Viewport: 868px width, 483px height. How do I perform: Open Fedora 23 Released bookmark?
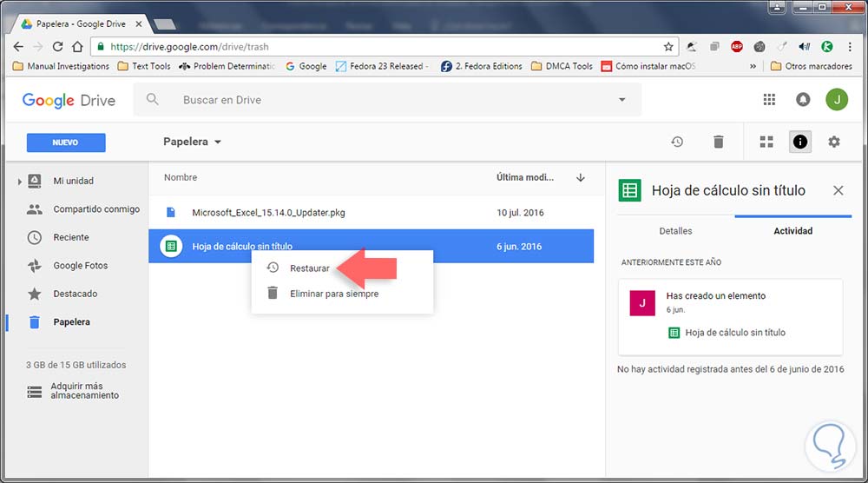pyautogui.click(x=382, y=66)
